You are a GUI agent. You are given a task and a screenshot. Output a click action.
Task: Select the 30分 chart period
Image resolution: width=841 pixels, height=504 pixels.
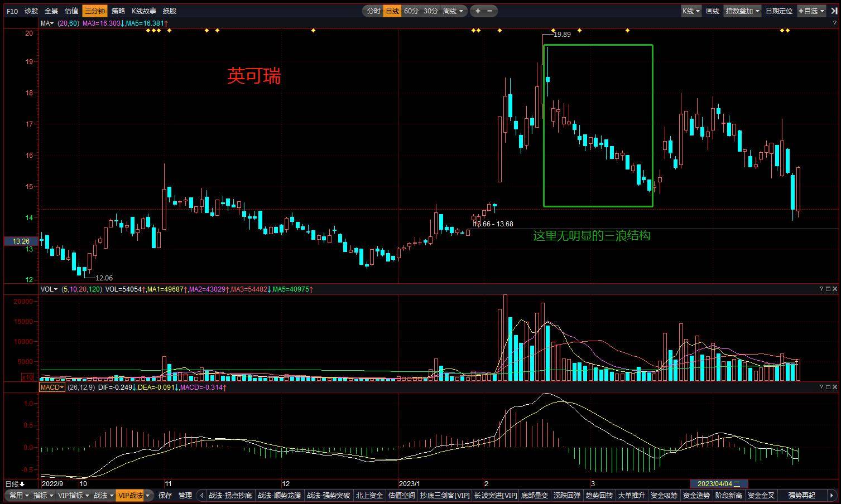coord(430,11)
